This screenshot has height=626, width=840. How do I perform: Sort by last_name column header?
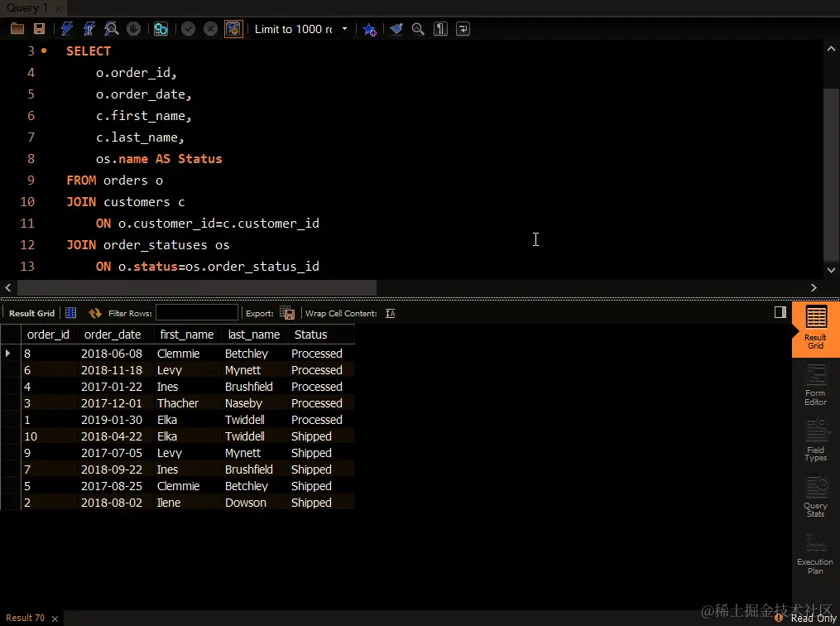254,335
